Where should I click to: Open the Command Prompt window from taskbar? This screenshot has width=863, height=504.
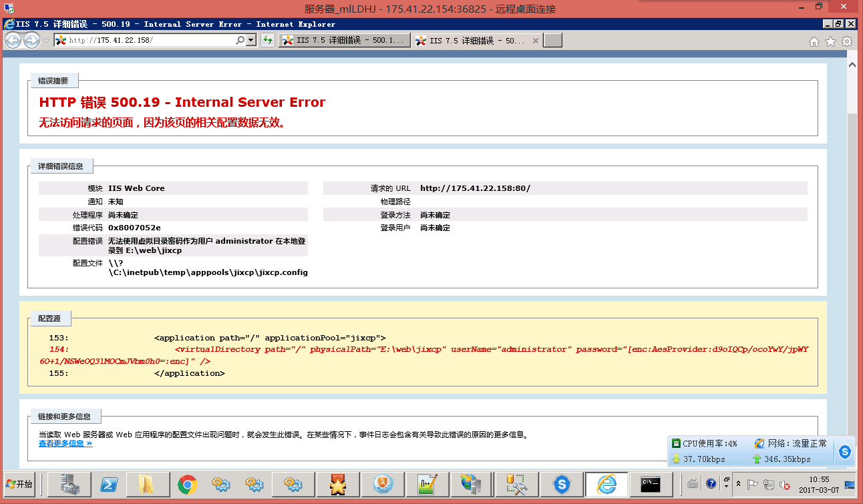(x=651, y=484)
